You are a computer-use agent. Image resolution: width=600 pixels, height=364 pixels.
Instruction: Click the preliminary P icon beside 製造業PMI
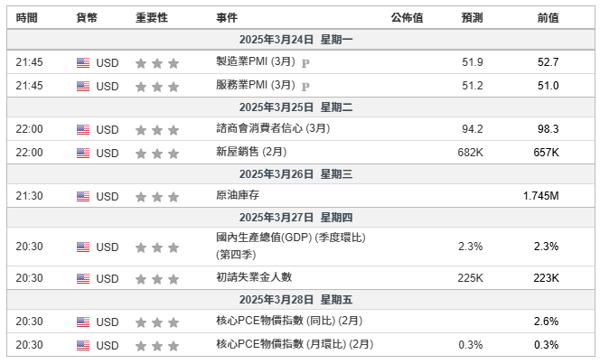(x=305, y=62)
